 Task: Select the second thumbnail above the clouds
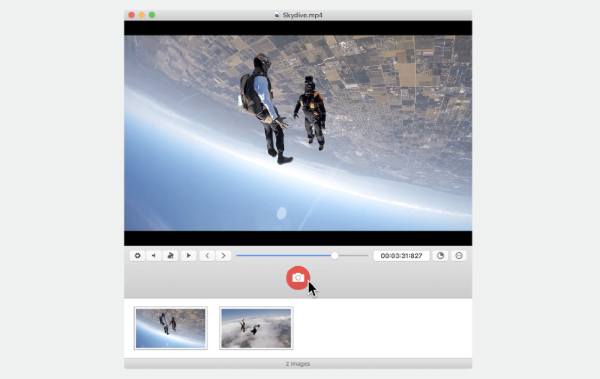[x=256, y=328]
